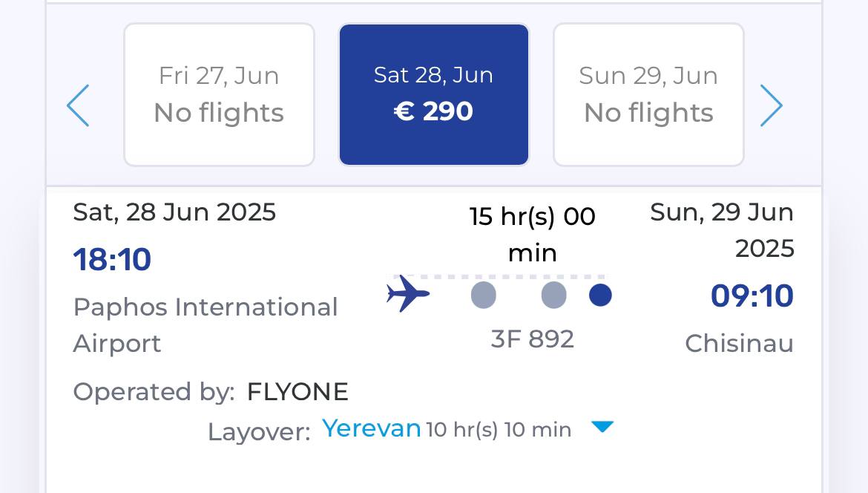Click the second gray stop dot

pos(553,295)
